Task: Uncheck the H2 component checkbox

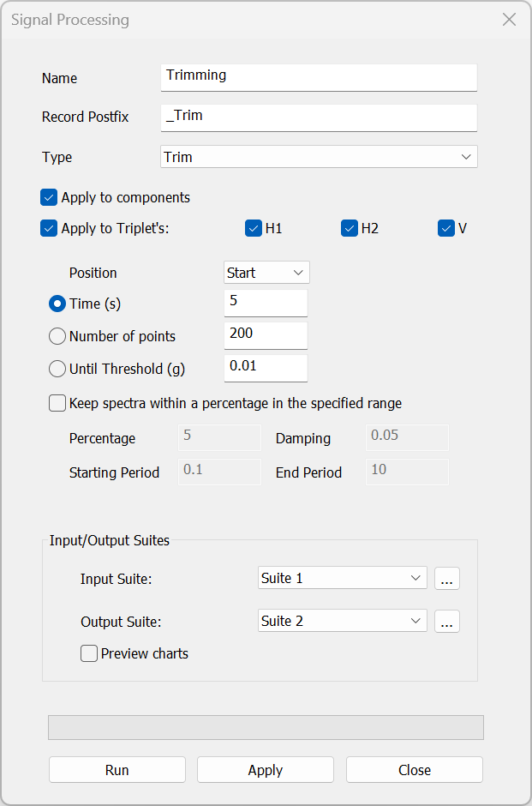Action: (350, 229)
